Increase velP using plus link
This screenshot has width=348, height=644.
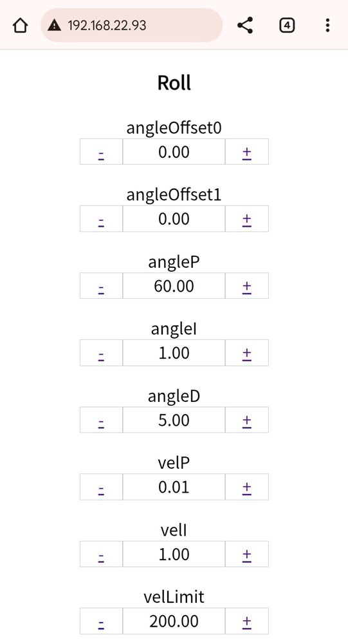click(246, 489)
